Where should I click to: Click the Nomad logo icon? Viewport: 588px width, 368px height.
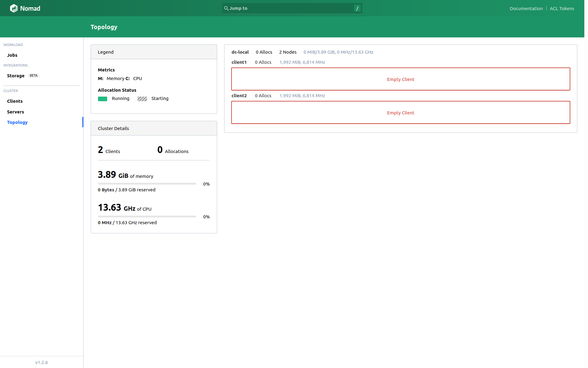click(x=14, y=8)
